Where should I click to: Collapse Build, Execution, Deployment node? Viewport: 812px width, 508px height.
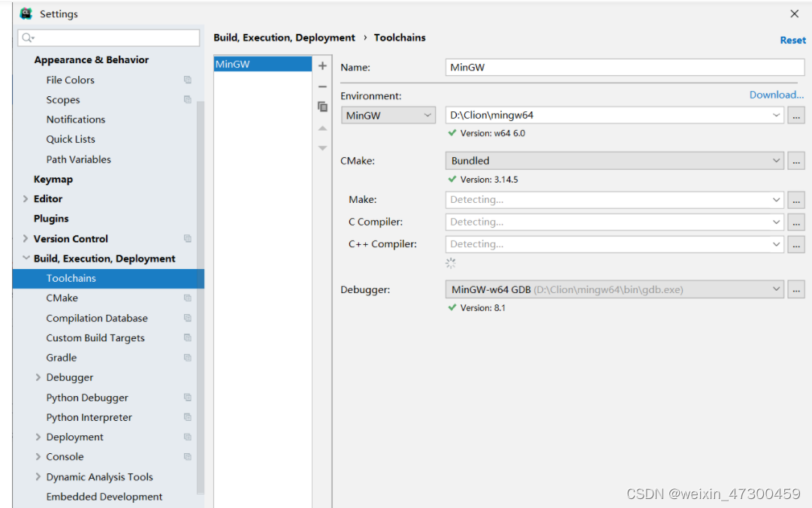pyautogui.click(x=26, y=258)
